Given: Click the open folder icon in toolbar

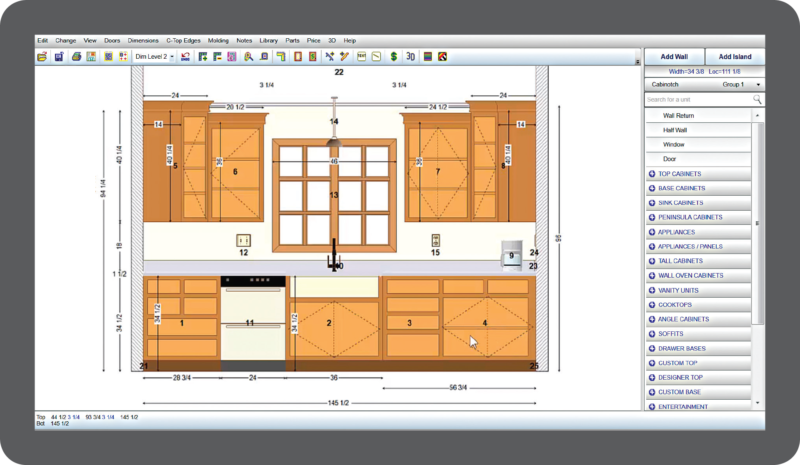Looking at the screenshot, I should [42, 57].
